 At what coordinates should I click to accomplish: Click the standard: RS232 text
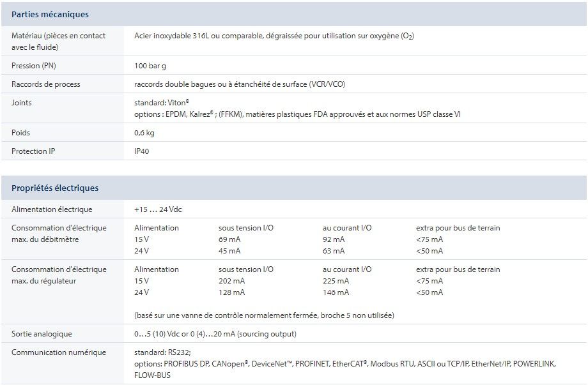162,352
